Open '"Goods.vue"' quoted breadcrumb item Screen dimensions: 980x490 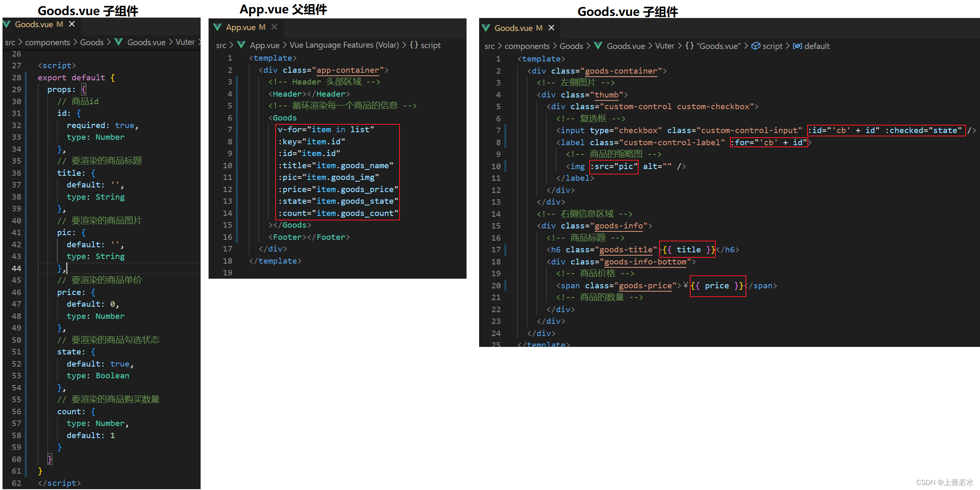pyautogui.click(x=718, y=46)
